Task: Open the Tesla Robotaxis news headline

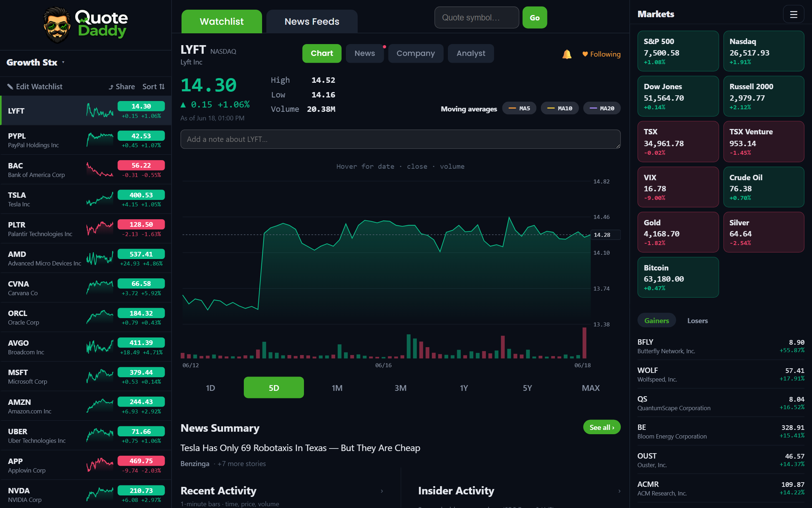Action: click(x=300, y=448)
